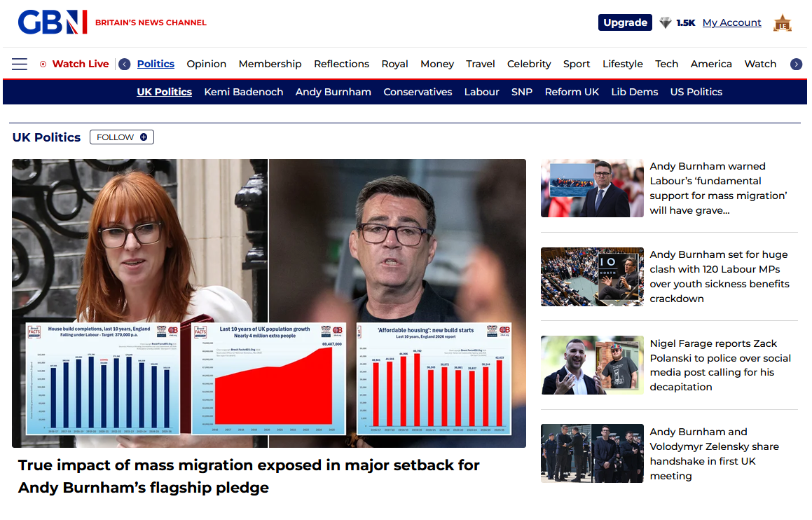The height and width of the screenshot is (520, 812).
Task: Read 'Andy Burnham and Volodymyr Zelensky' story
Action: pos(714,454)
